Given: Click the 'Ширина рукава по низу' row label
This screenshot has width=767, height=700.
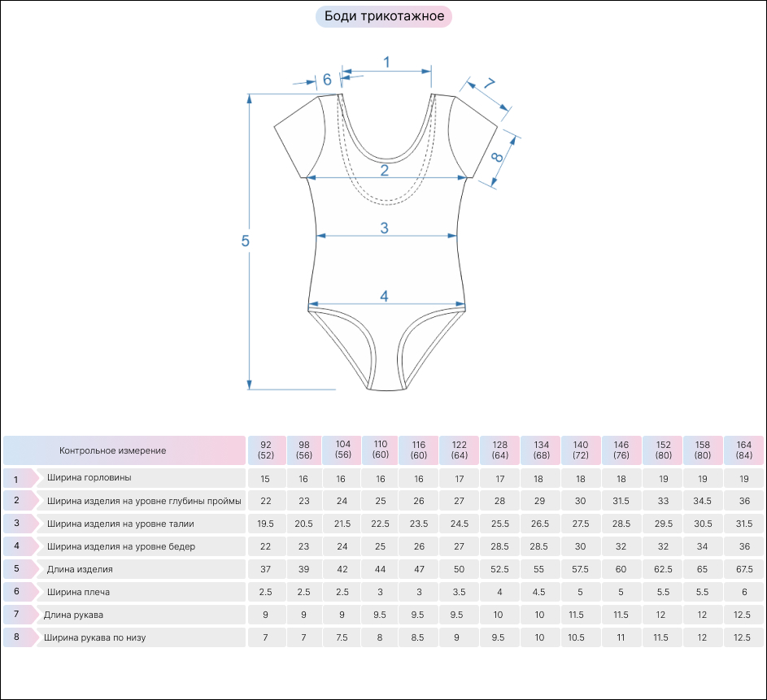Looking at the screenshot, I should coord(94,638).
